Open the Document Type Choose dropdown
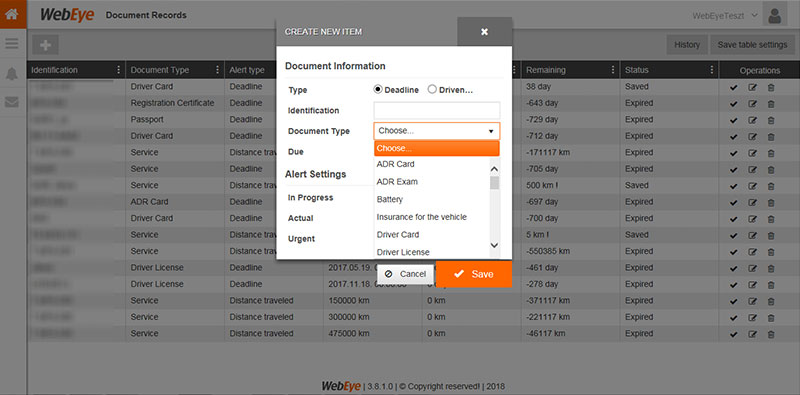This screenshot has width=800, height=395. click(x=437, y=131)
